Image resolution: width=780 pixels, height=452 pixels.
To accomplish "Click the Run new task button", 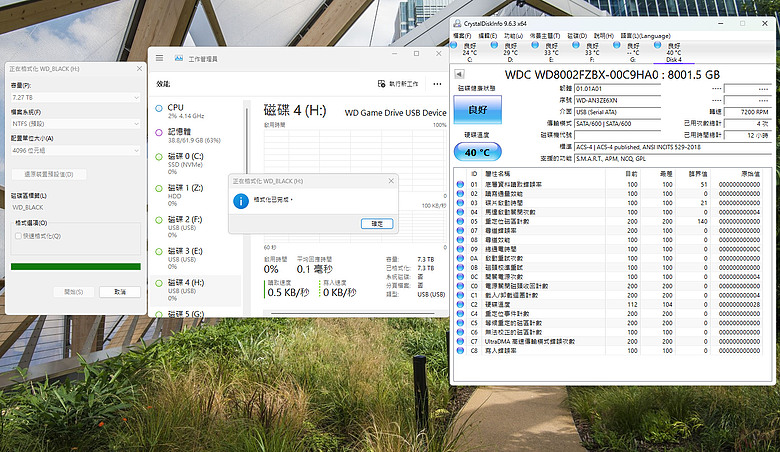I will [x=398, y=84].
